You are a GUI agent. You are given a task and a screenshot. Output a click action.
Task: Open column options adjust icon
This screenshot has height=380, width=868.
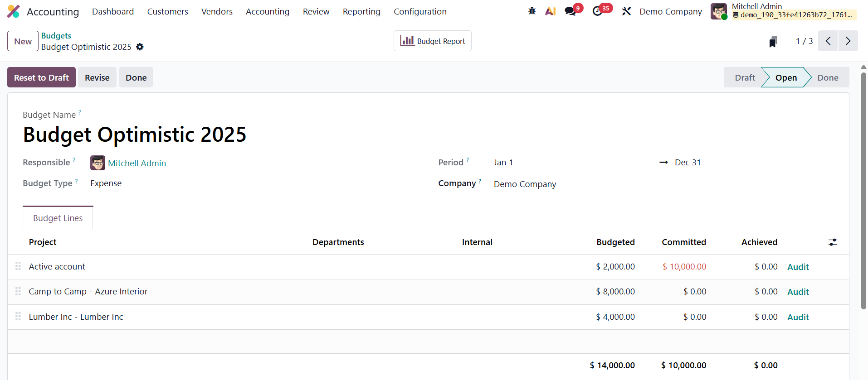(x=833, y=242)
